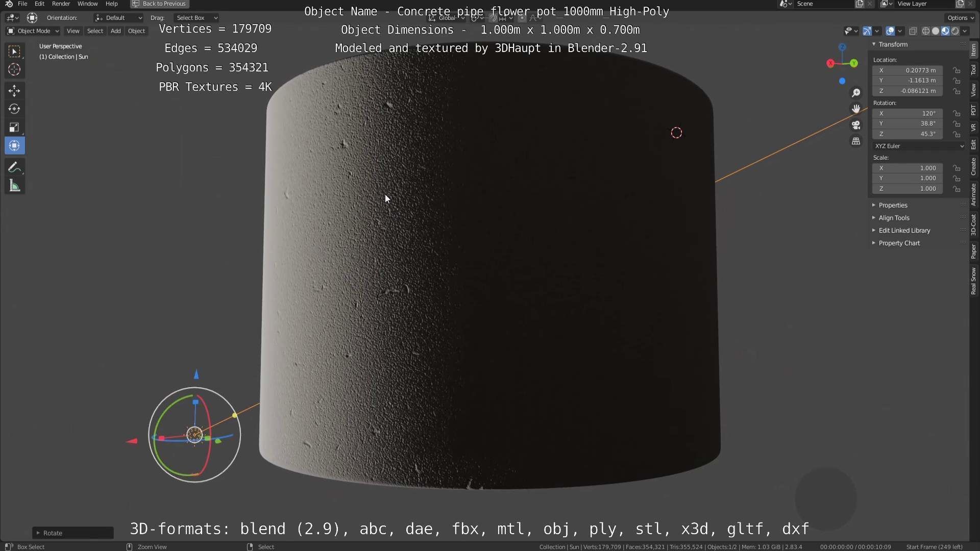The width and height of the screenshot is (980, 551).
Task: Open the viewport Select menu
Action: [95, 31]
